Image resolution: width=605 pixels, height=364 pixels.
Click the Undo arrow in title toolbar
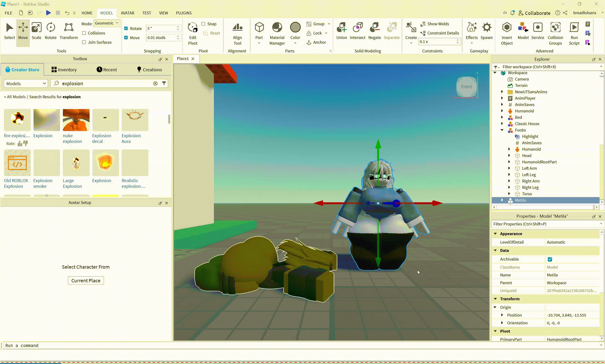coord(67,13)
